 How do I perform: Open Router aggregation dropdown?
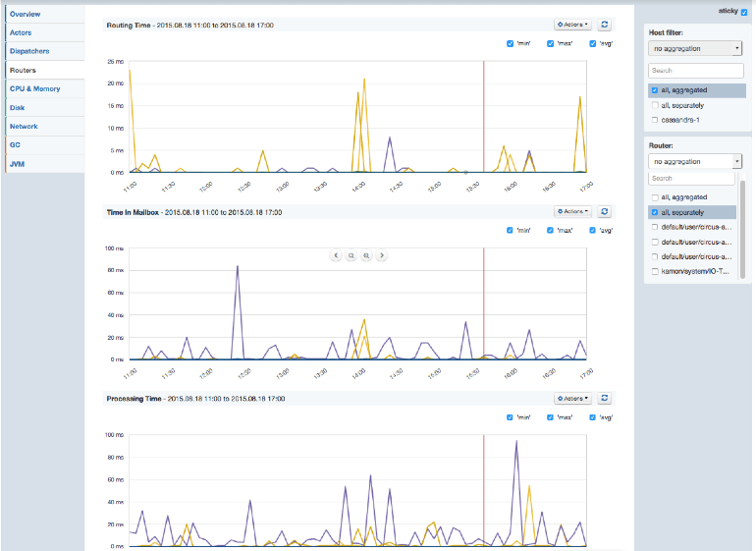pyautogui.click(x=695, y=161)
